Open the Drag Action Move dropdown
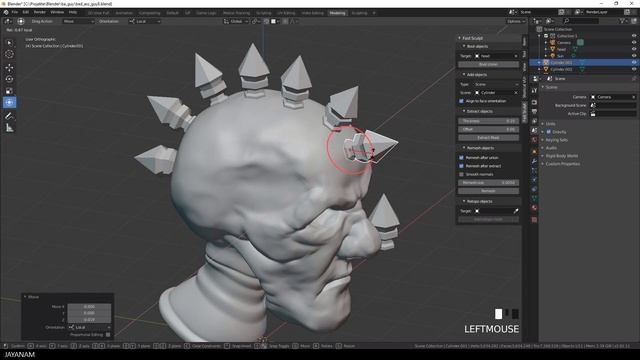The image size is (640, 360). pyautogui.click(x=79, y=21)
